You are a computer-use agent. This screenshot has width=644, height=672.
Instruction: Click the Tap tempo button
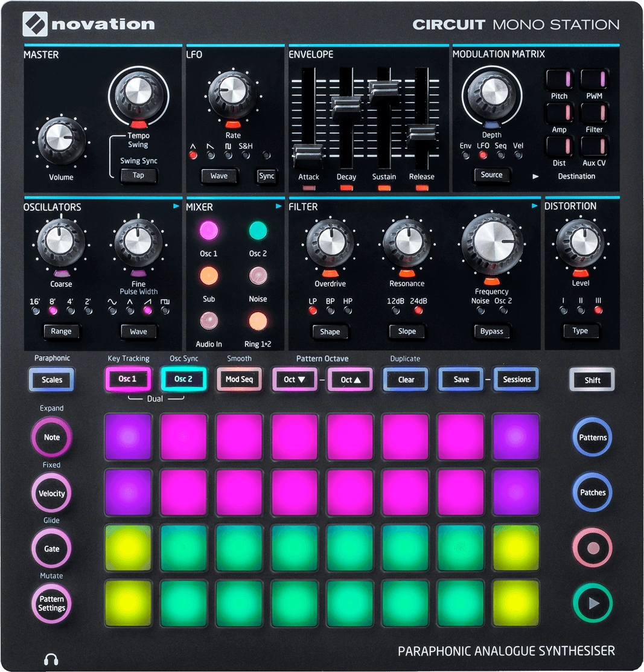click(138, 175)
